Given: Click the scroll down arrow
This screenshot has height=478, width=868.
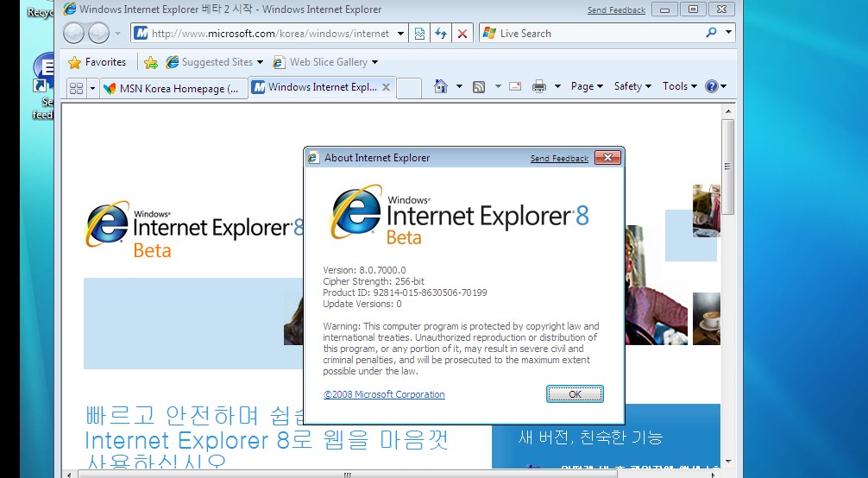Looking at the screenshot, I should tap(728, 461).
